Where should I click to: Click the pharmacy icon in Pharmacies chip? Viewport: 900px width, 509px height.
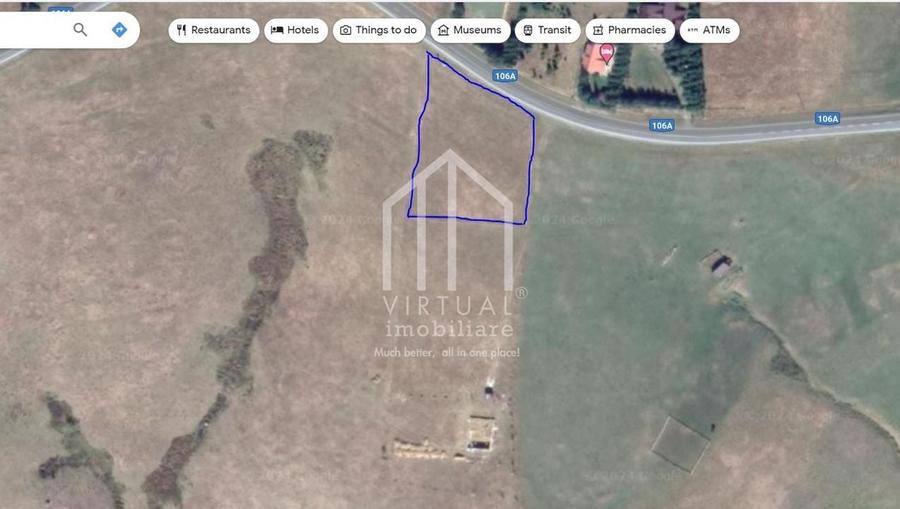(x=598, y=30)
